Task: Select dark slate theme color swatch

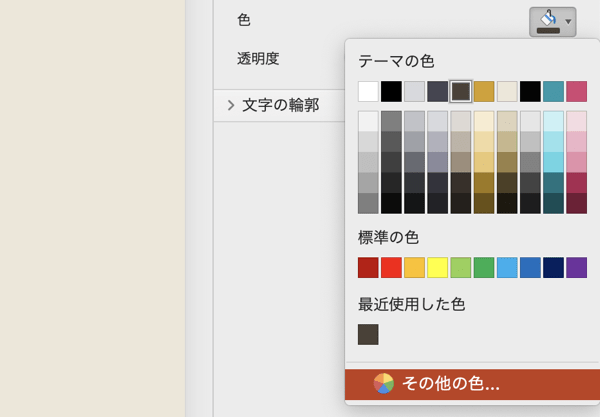Action: [438, 91]
